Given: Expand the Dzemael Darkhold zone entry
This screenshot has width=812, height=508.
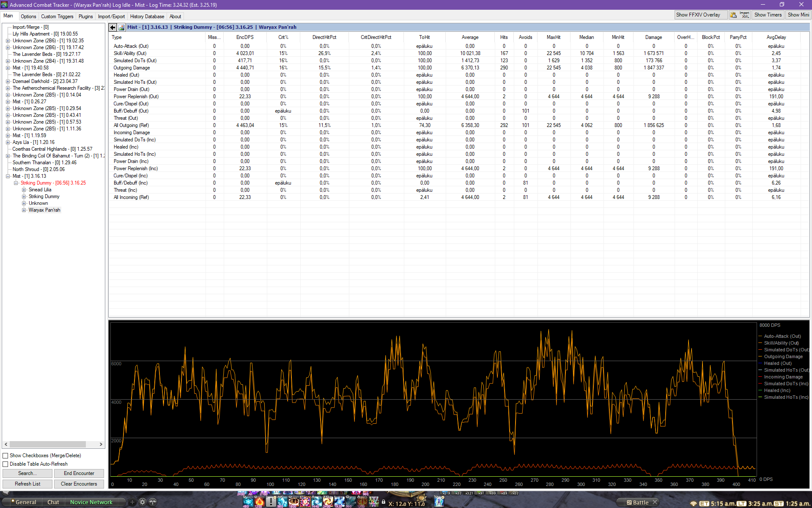Looking at the screenshot, I should tap(8, 81).
